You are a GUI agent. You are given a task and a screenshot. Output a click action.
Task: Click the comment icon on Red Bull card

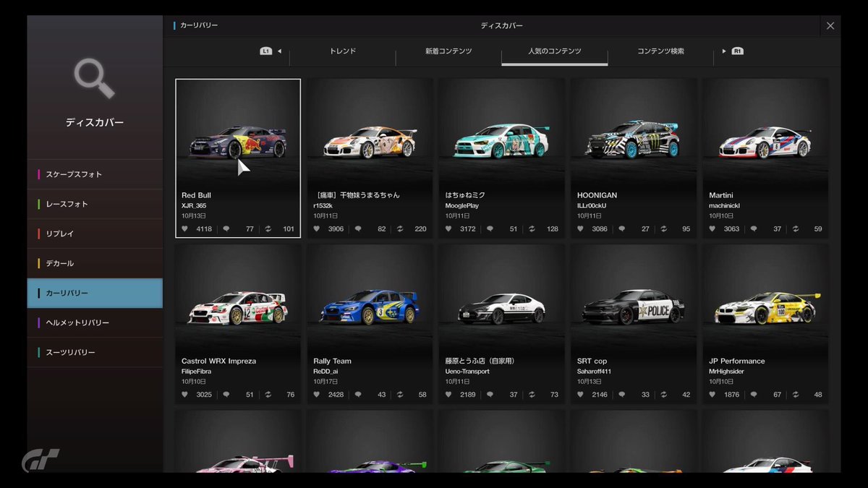(226, 229)
